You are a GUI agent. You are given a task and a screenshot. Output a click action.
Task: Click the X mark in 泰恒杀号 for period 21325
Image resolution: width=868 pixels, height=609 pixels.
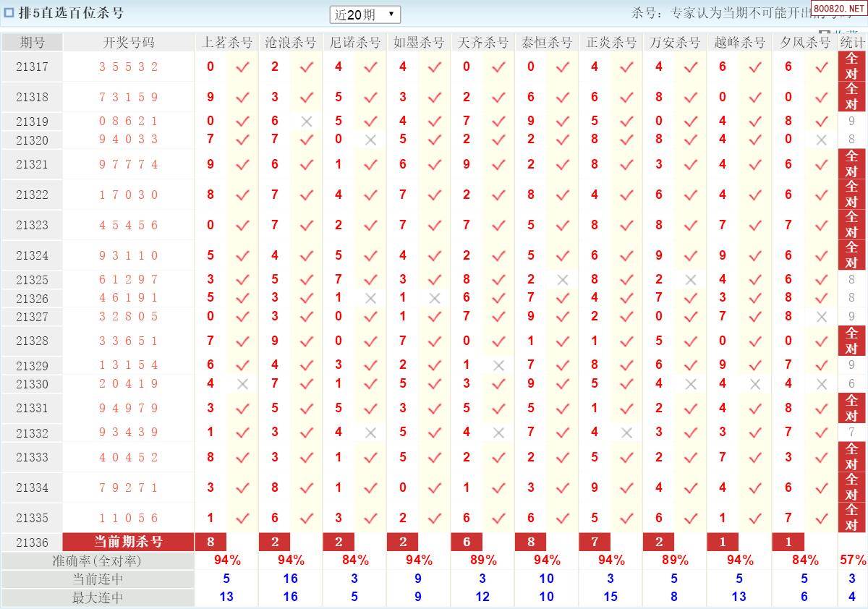pos(563,279)
